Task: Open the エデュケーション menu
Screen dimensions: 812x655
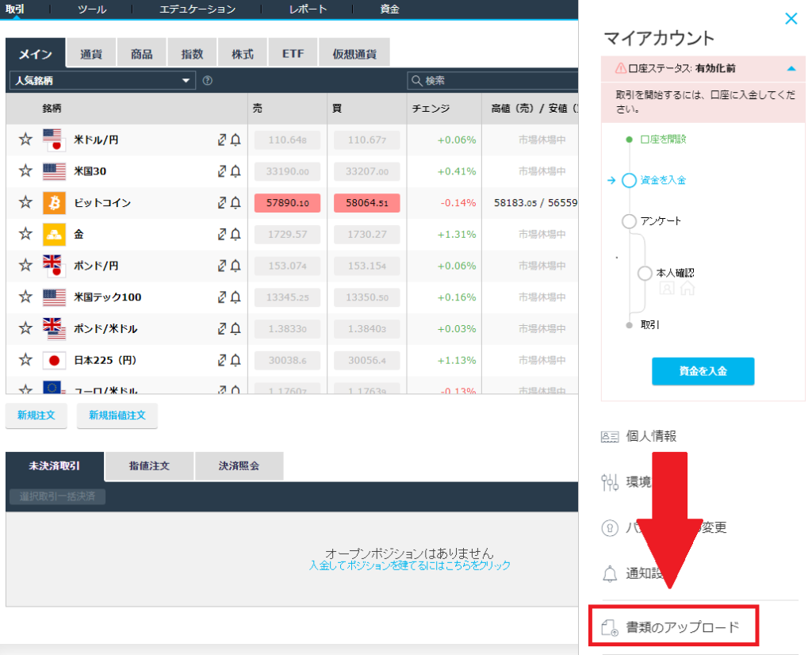Action: click(197, 10)
